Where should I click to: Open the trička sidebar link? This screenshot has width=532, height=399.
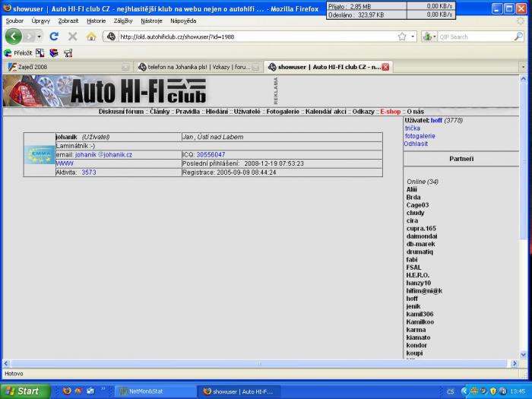(x=412, y=128)
